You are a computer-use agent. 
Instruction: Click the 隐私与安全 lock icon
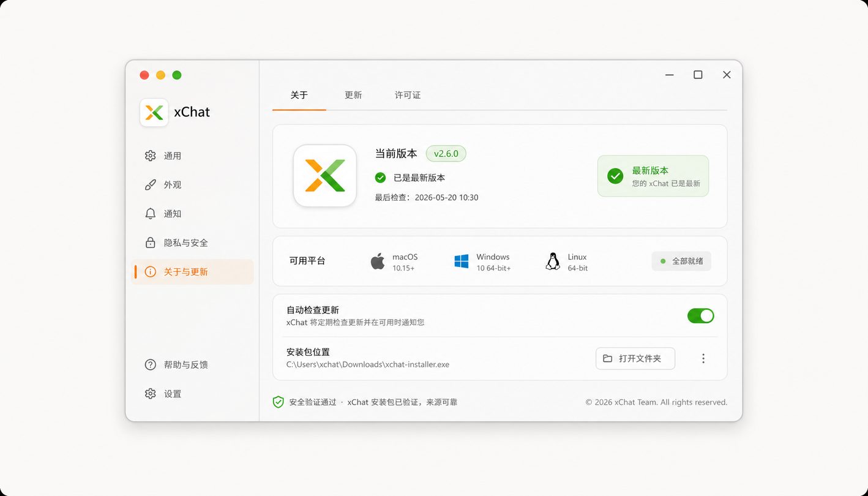pos(150,242)
